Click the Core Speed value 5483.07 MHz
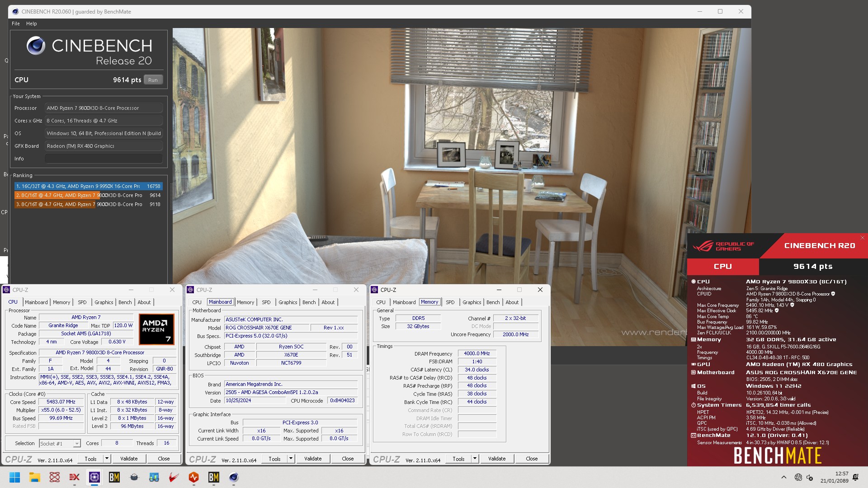 point(61,402)
